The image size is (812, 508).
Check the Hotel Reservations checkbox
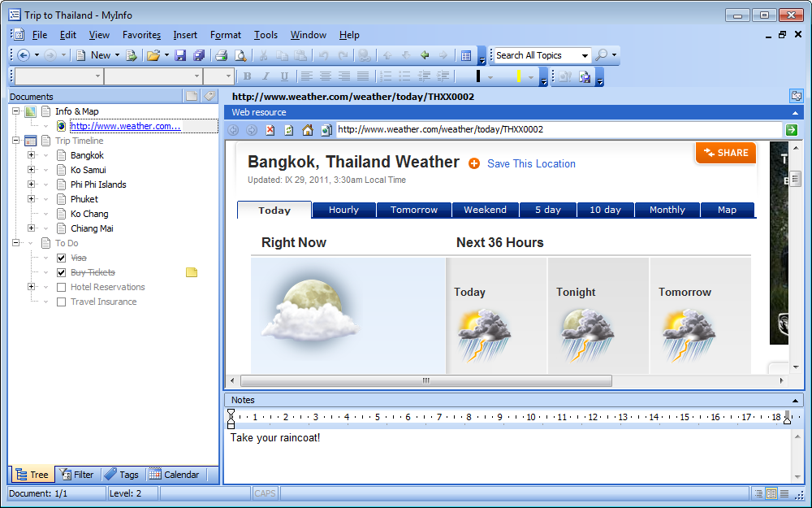point(61,287)
